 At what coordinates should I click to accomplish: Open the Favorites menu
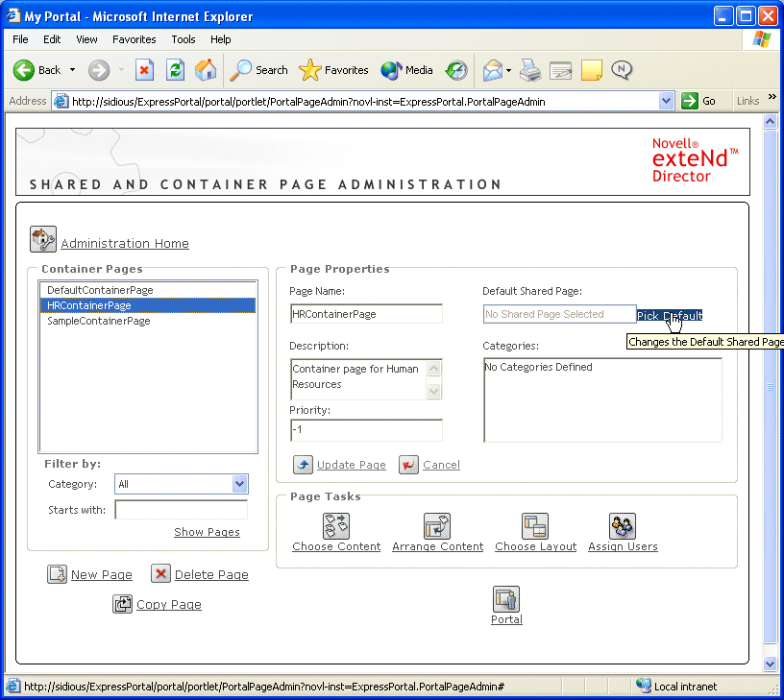point(134,39)
